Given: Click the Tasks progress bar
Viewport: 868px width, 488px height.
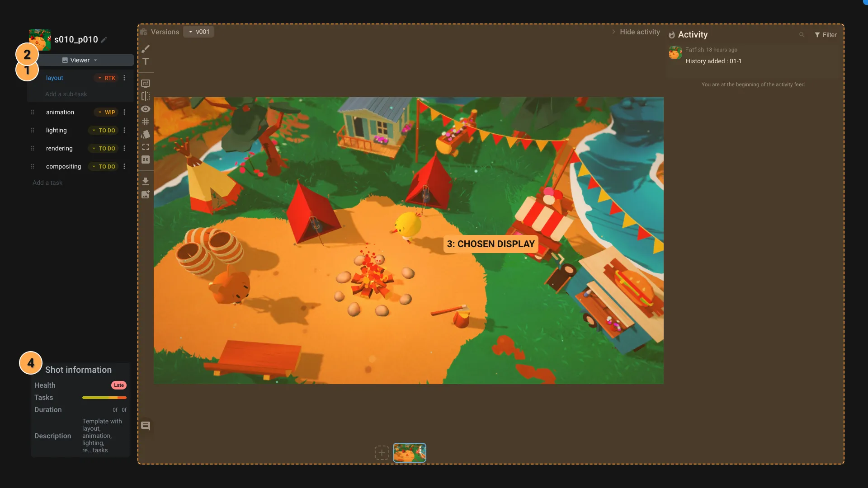Looking at the screenshot, I should pyautogui.click(x=104, y=398).
